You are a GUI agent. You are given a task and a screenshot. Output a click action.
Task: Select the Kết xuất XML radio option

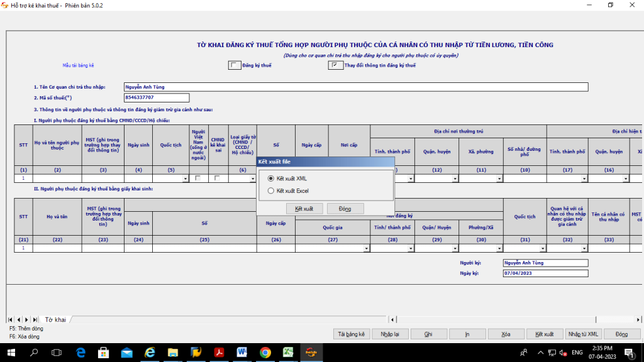pos(271,178)
